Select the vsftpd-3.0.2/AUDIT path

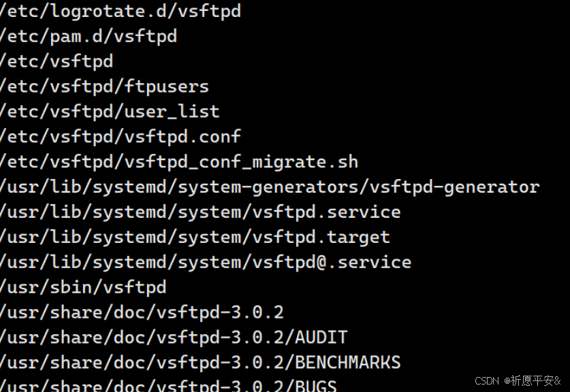pos(174,338)
